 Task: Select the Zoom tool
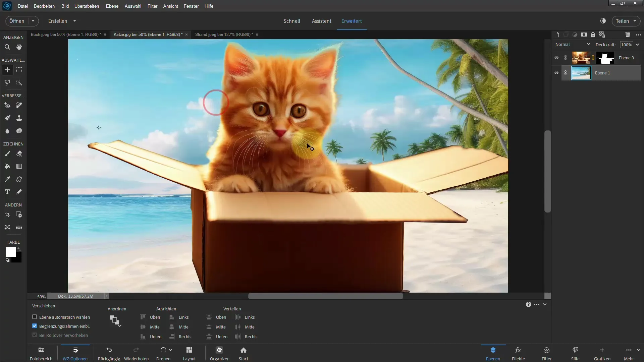(x=7, y=47)
